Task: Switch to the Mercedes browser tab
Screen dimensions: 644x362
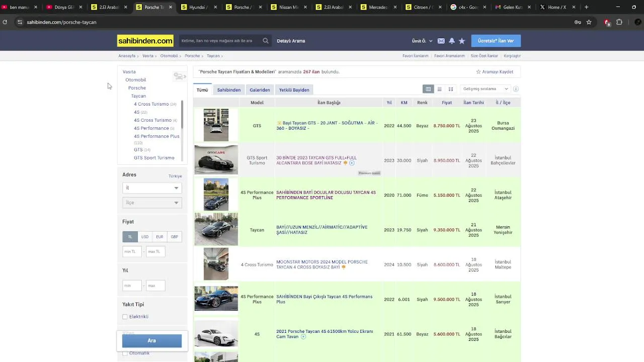Action: point(377,7)
